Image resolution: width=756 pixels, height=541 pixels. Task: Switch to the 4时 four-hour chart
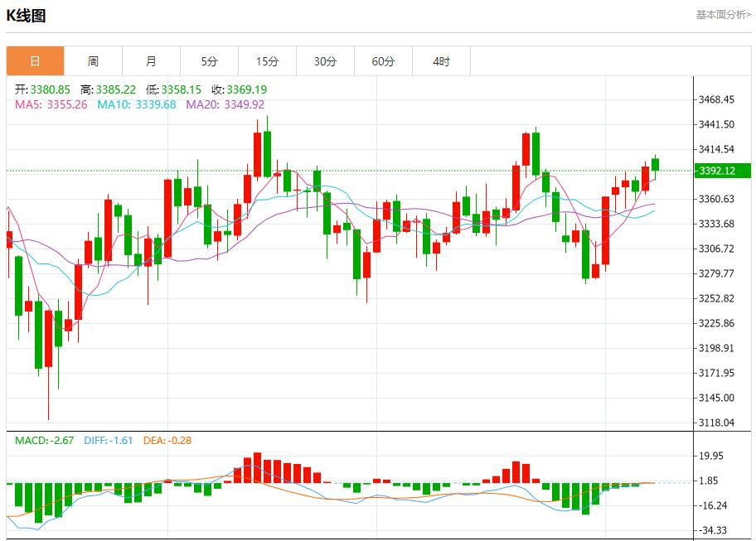coord(442,60)
